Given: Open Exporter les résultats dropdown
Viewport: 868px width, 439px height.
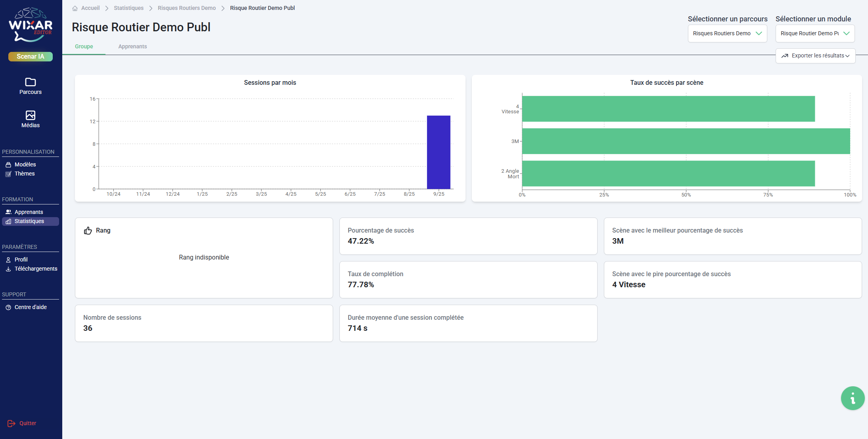Looking at the screenshot, I should tap(815, 56).
